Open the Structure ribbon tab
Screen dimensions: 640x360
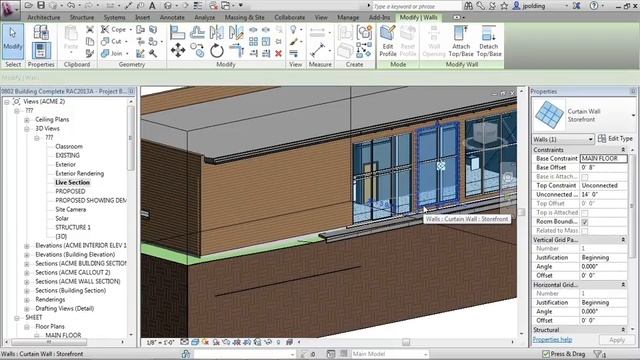[82, 17]
